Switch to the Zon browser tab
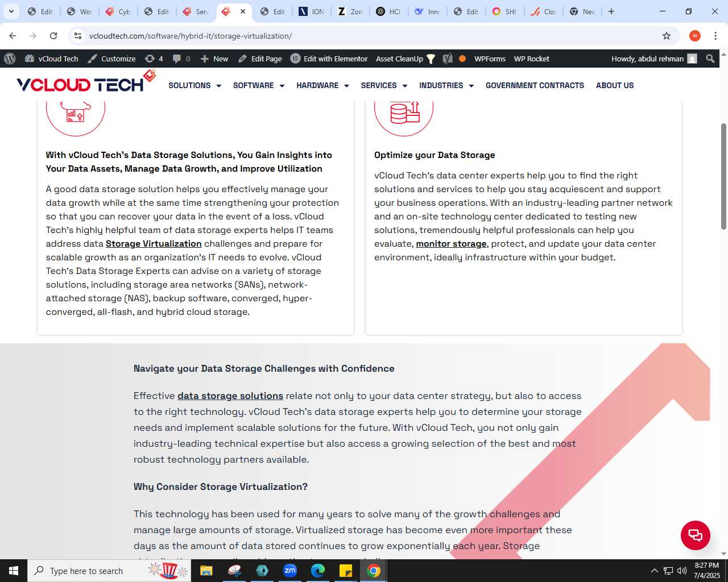This screenshot has width=728, height=582. click(350, 11)
